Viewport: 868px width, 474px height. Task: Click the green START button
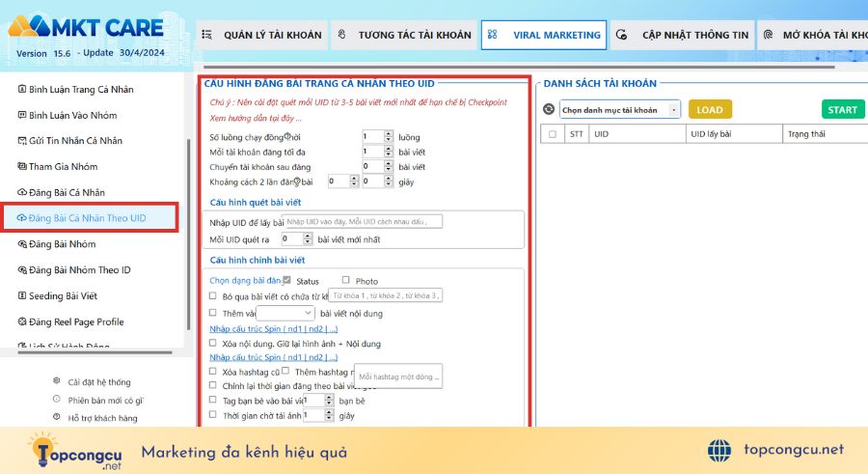[843, 110]
